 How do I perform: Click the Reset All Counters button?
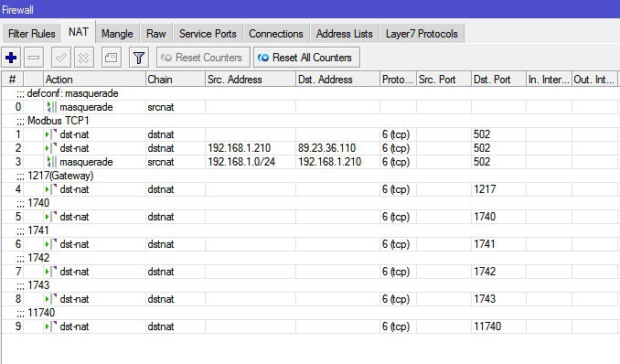[x=306, y=58]
